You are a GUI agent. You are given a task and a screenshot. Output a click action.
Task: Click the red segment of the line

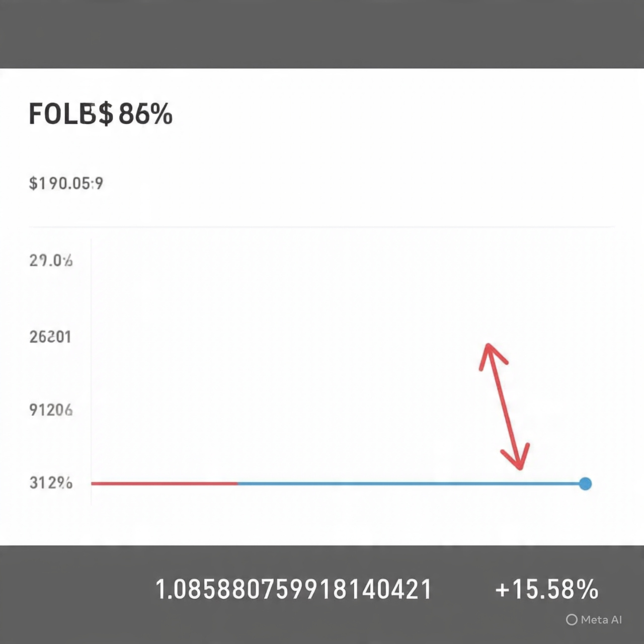[x=165, y=484]
